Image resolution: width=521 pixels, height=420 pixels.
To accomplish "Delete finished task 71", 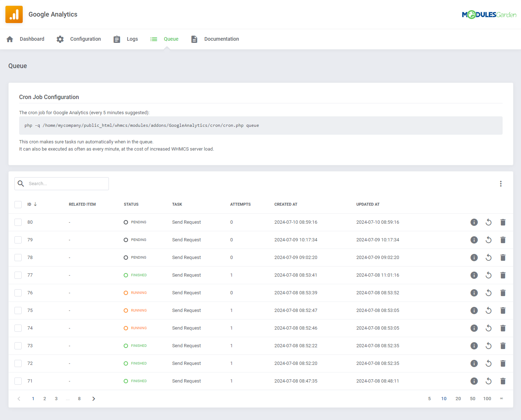I will 503,381.
